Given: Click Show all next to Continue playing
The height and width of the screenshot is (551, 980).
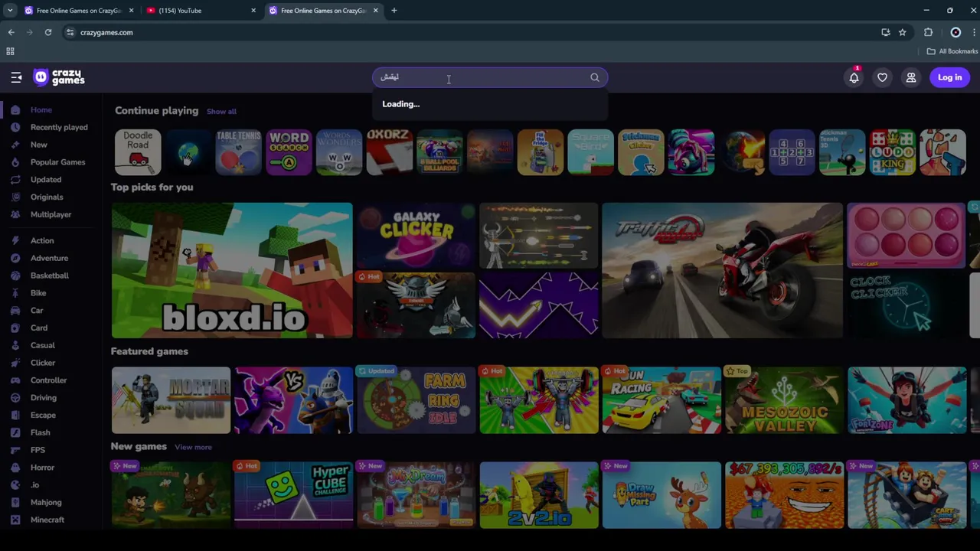Looking at the screenshot, I should [221, 112].
